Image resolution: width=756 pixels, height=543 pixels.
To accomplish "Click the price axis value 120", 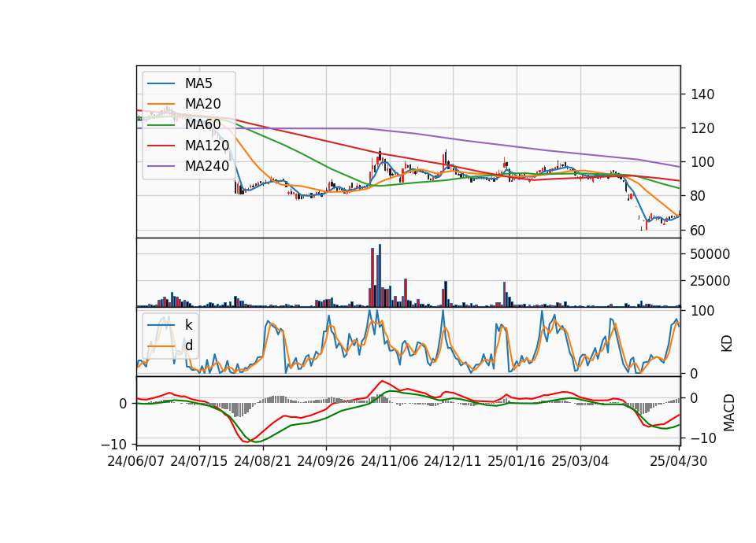I will [702, 128].
